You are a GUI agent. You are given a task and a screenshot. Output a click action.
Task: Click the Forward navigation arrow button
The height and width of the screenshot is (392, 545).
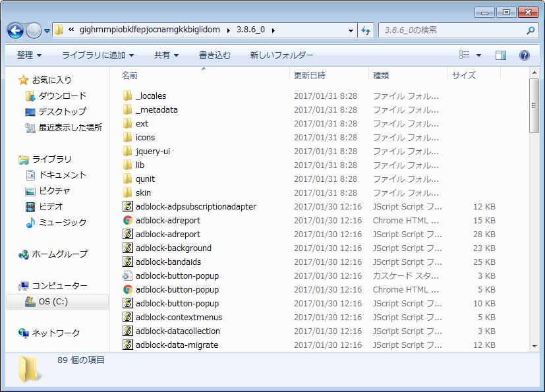click(x=34, y=30)
